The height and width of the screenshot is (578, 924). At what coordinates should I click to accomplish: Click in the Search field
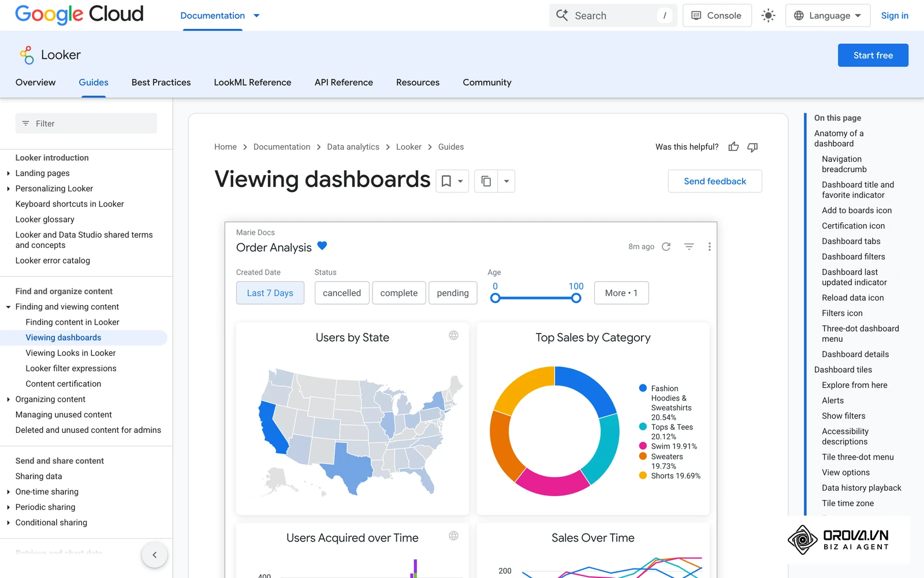pyautogui.click(x=612, y=16)
